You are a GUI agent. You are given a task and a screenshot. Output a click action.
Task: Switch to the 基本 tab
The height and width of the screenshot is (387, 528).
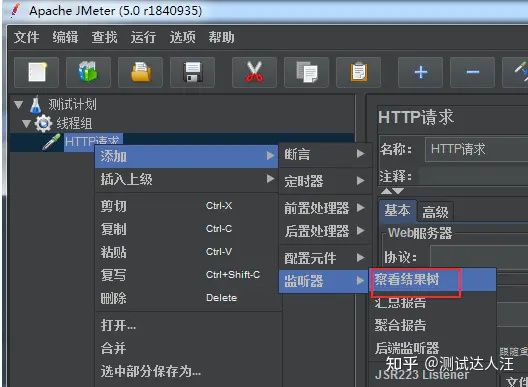[397, 211]
